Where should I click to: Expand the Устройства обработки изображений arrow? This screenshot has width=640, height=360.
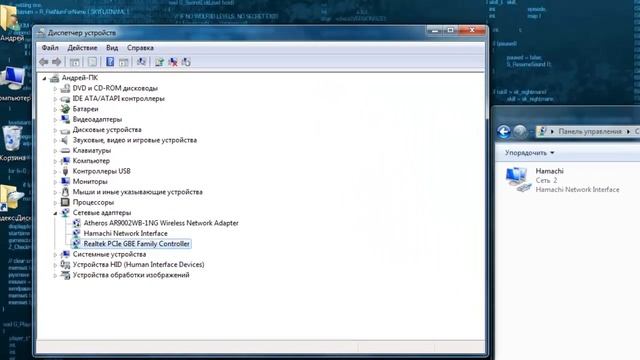pyautogui.click(x=55, y=275)
